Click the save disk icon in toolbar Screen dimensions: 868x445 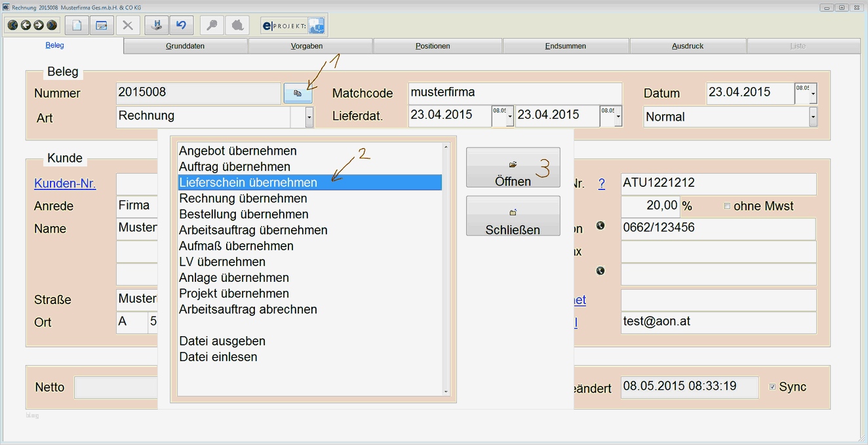(156, 26)
